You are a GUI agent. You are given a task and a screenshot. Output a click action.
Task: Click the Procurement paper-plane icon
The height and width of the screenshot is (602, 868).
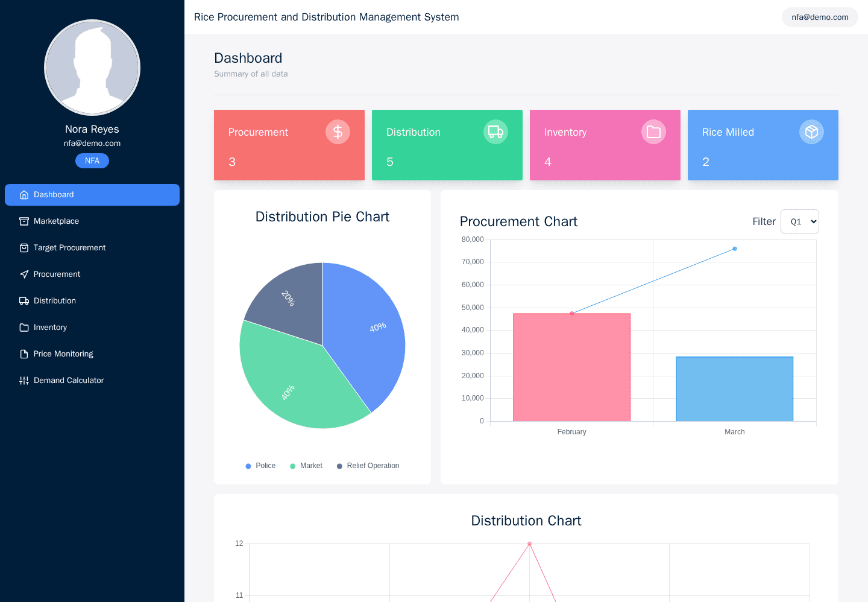coord(24,274)
